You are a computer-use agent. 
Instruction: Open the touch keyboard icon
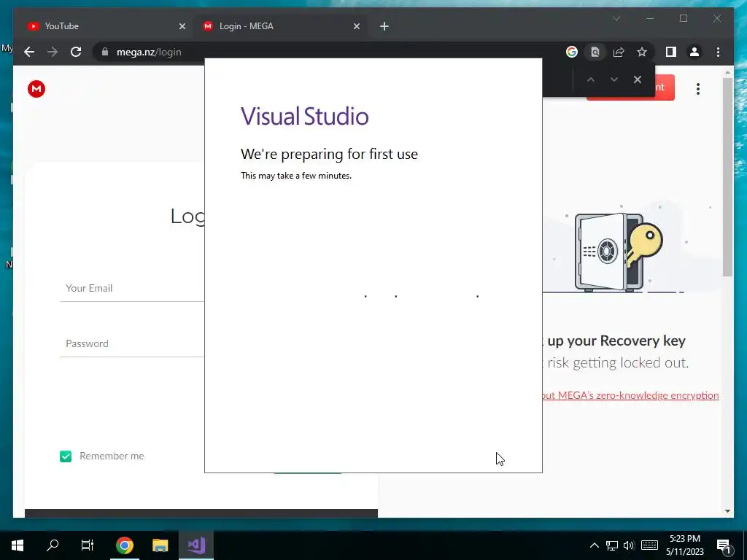point(649,545)
